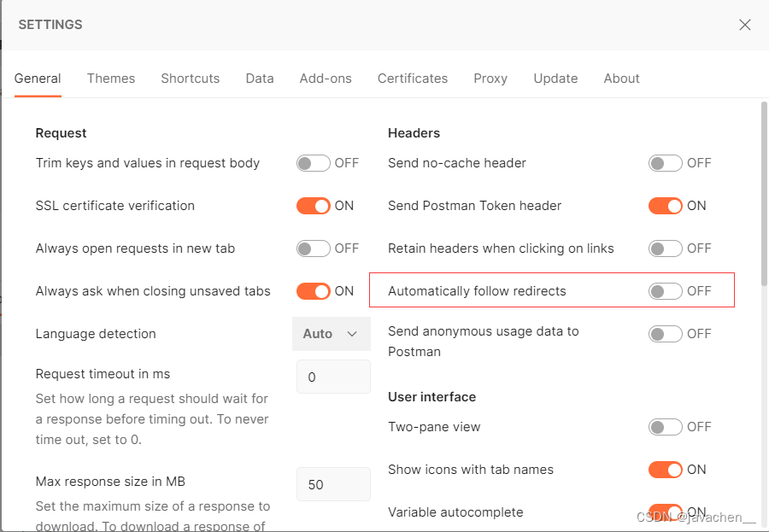The image size is (769, 532).
Task: Select the Data tab
Action: click(x=260, y=78)
